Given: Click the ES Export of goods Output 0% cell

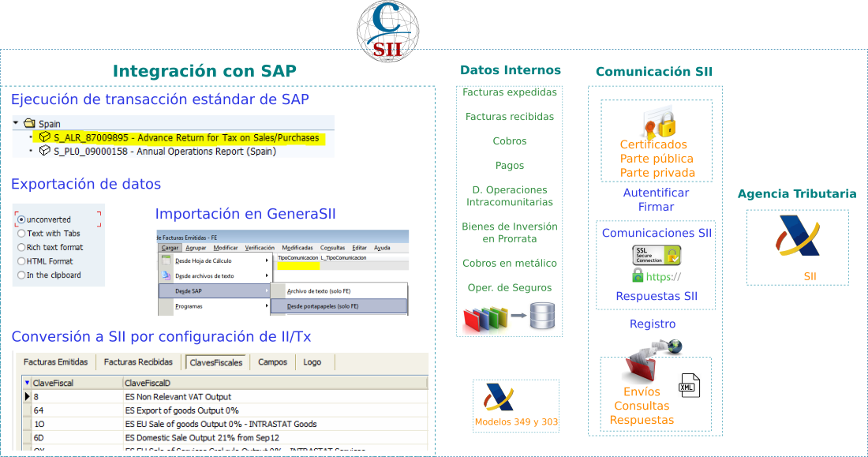Looking at the screenshot, I should (275, 410).
